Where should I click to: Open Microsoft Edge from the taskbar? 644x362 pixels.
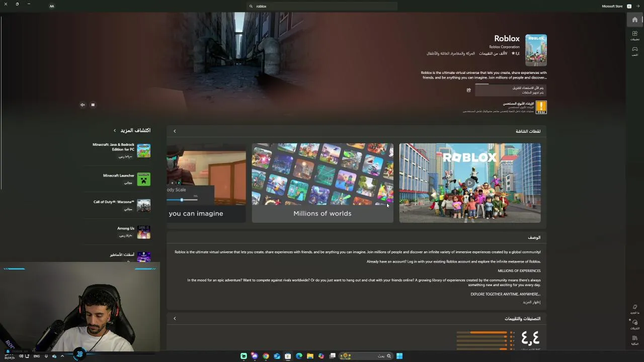coord(299,356)
